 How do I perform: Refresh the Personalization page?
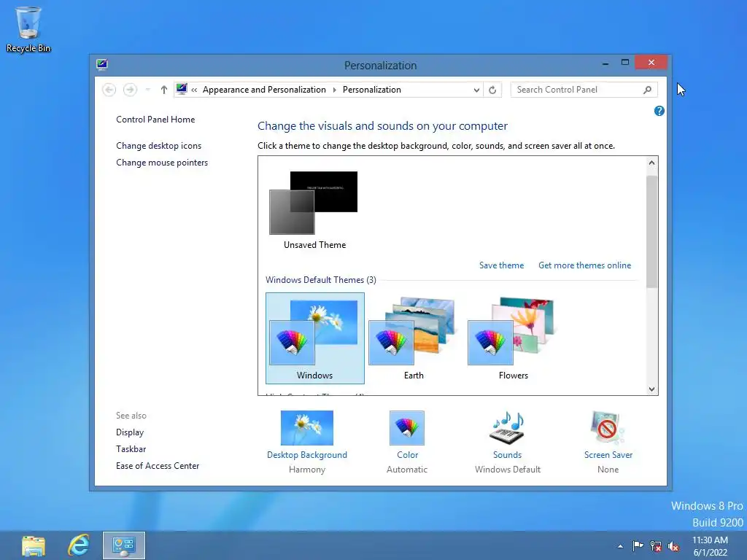tap(492, 90)
